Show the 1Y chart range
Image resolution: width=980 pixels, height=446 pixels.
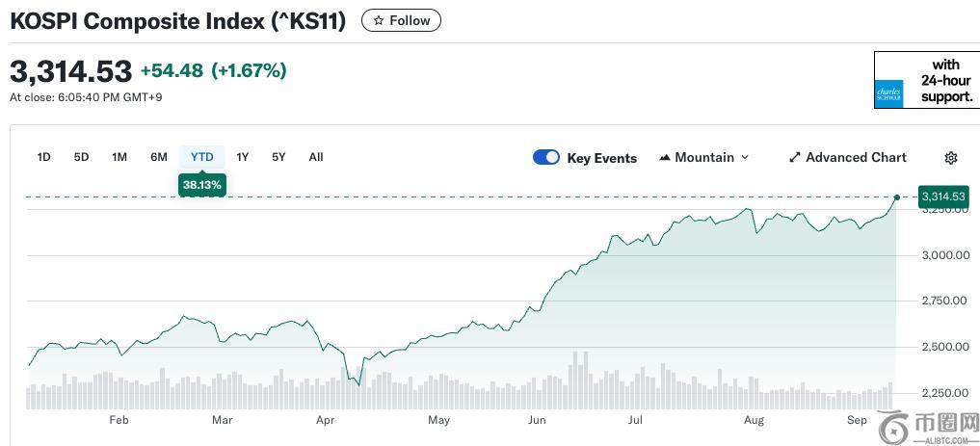243,157
